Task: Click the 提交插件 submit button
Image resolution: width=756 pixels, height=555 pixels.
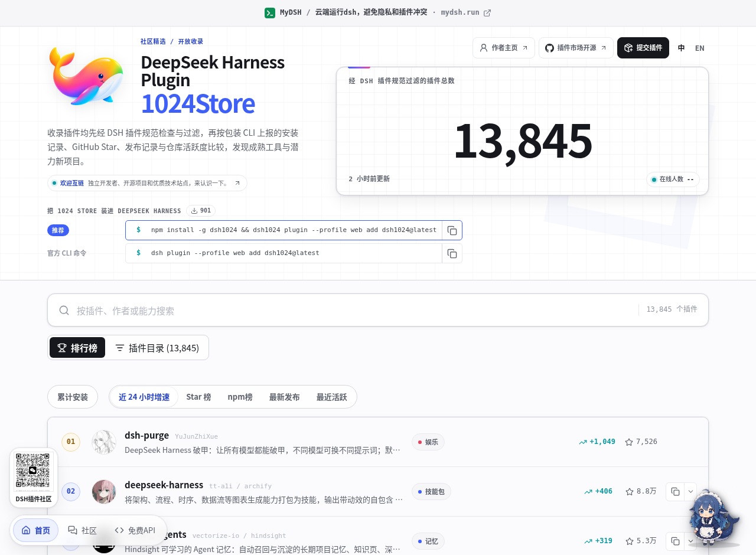Action: pyautogui.click(x=643, y=48)
